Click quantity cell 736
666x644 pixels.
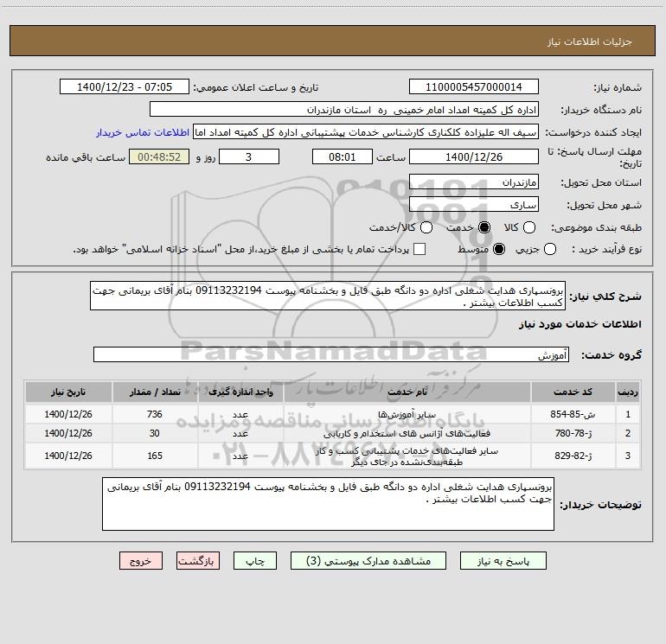coord(155,414)
